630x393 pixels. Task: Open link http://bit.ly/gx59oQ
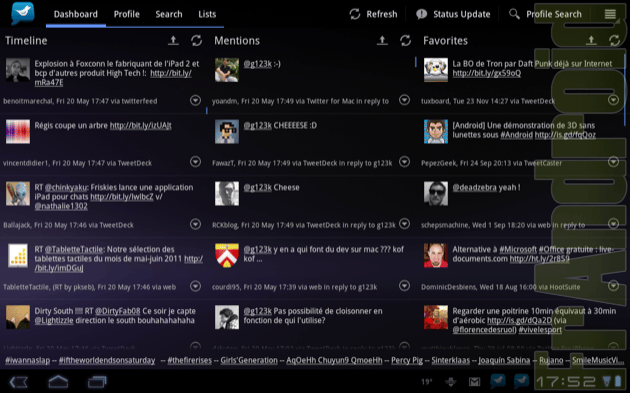coord(487,73)
